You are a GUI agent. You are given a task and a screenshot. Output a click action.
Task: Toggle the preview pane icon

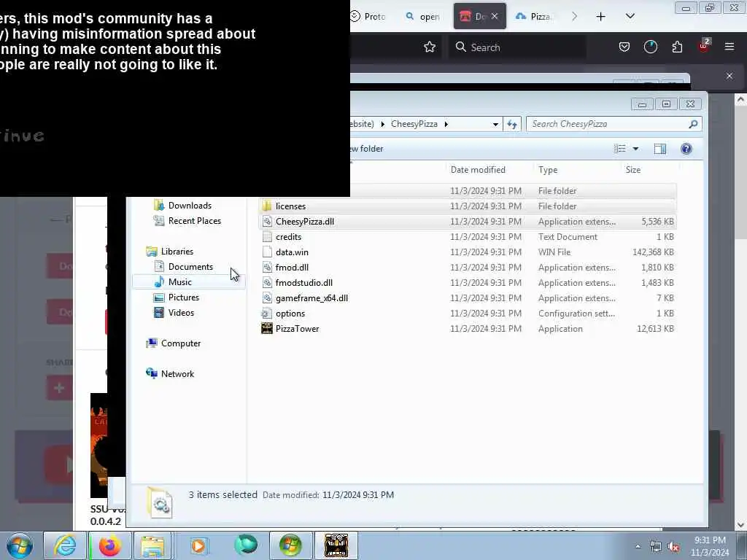tap(659, 149)
